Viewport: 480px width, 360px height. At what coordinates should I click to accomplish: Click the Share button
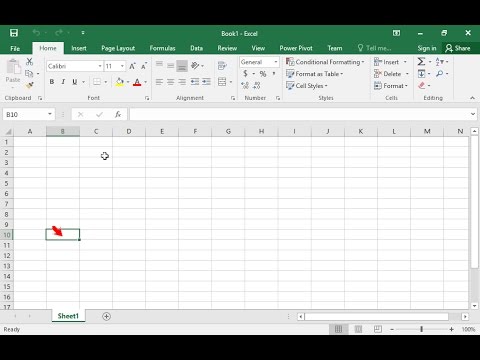(458, 48)
